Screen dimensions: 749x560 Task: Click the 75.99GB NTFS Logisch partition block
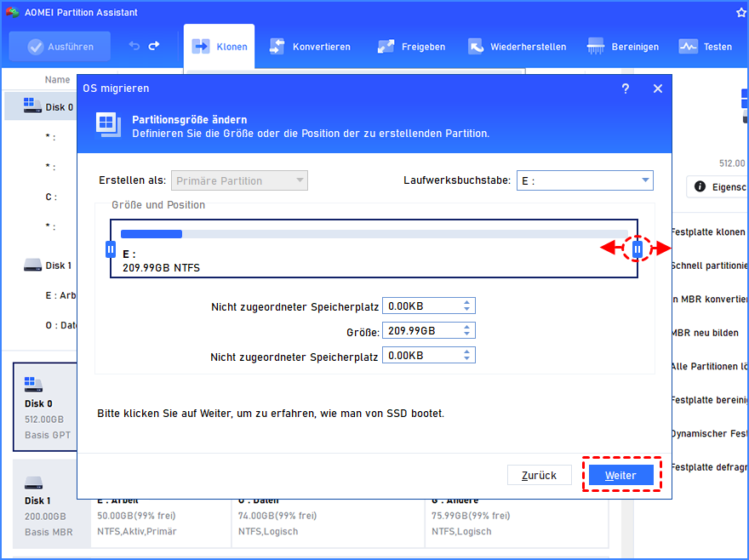coord(517,523)
